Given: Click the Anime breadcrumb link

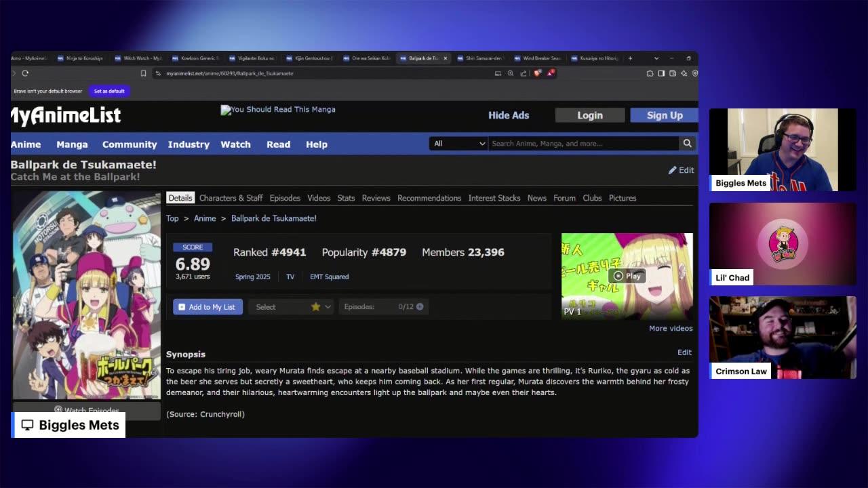Looking at the screenshot, I should click(205, 218).
